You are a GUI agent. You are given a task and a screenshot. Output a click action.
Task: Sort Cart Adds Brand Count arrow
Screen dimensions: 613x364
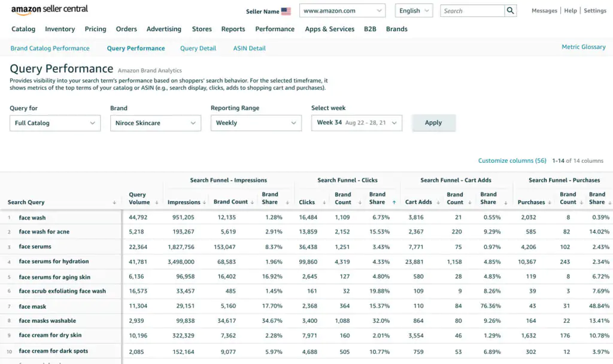pos(469,202)
